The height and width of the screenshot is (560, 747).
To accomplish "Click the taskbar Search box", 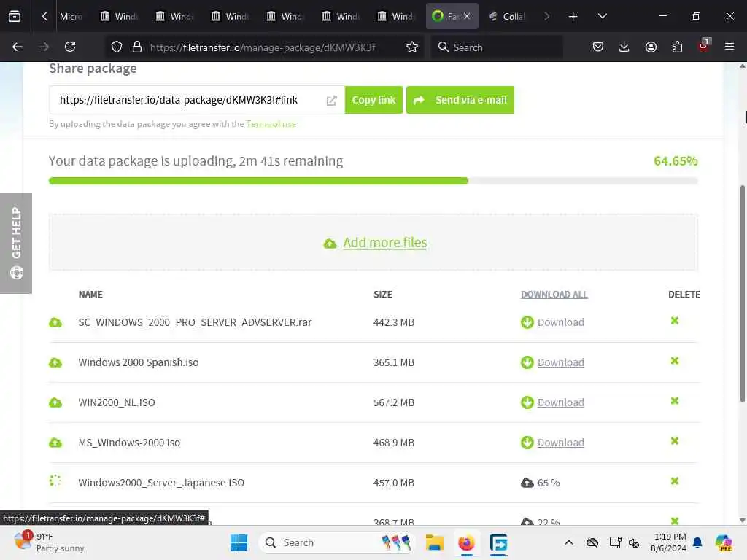I will tap(336, 542).
